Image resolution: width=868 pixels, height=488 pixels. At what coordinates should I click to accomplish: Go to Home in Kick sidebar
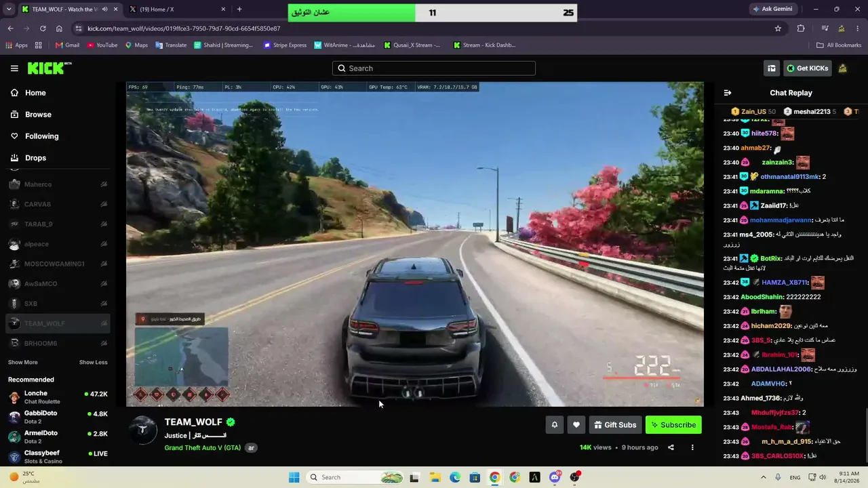click(x=58, y=93)
